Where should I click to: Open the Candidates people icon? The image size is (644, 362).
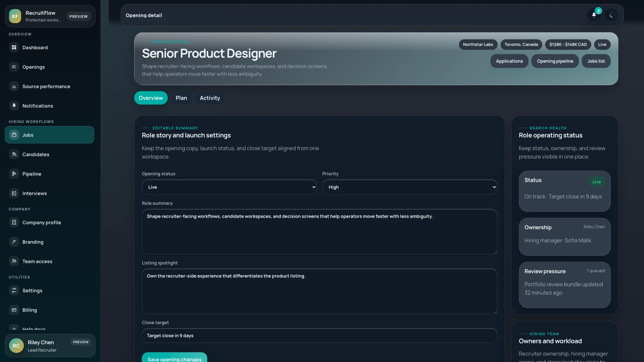click(14, 155)
